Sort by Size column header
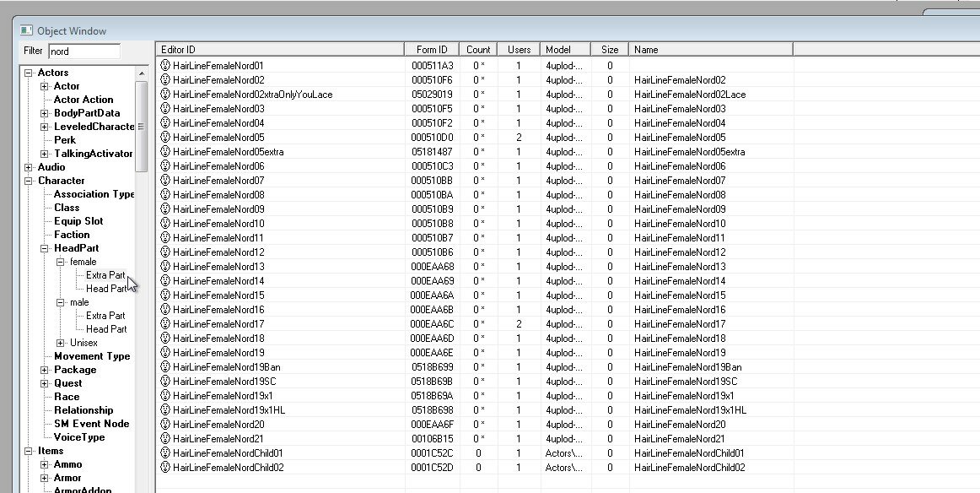 [610, 50]
